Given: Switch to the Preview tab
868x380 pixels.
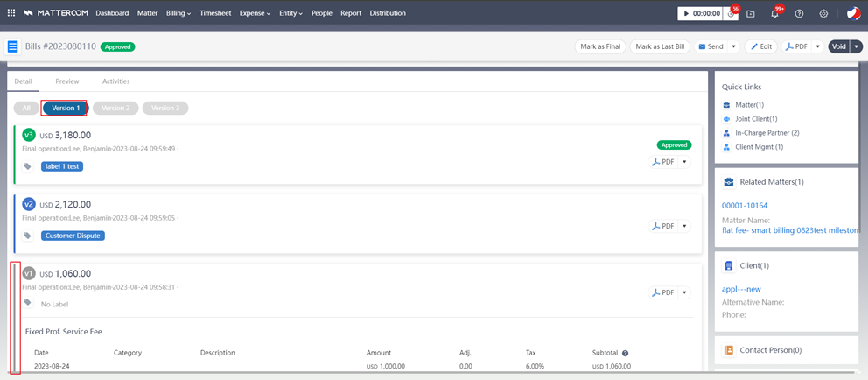Looking at the screenshot, I should (67, 81).
